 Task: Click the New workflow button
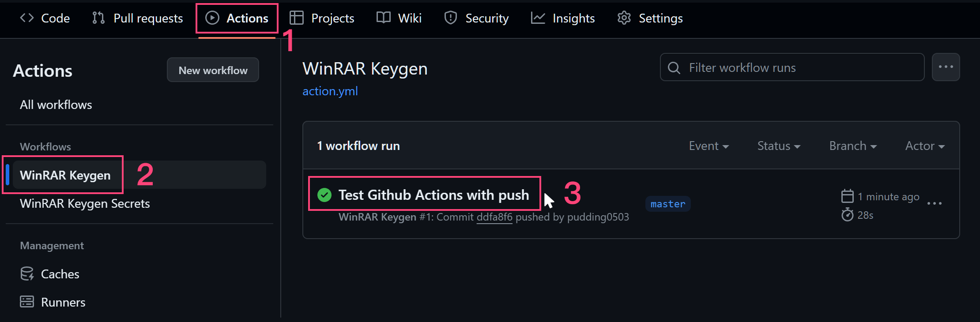click(x=213, y=70)
